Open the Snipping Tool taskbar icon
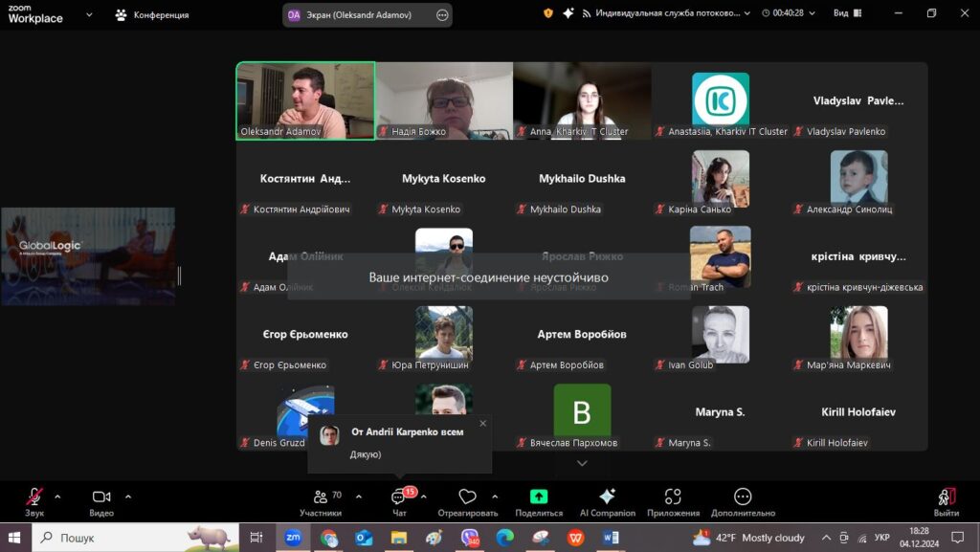The width and height of the screenshot is (980, 552). pos(540,537)
